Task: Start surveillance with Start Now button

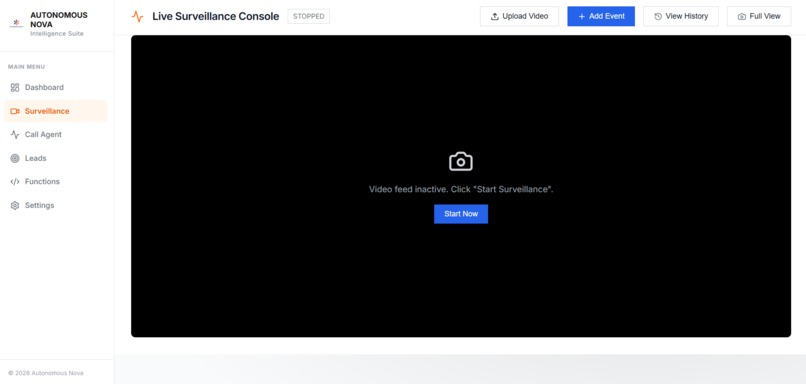Action: [461, 214]
